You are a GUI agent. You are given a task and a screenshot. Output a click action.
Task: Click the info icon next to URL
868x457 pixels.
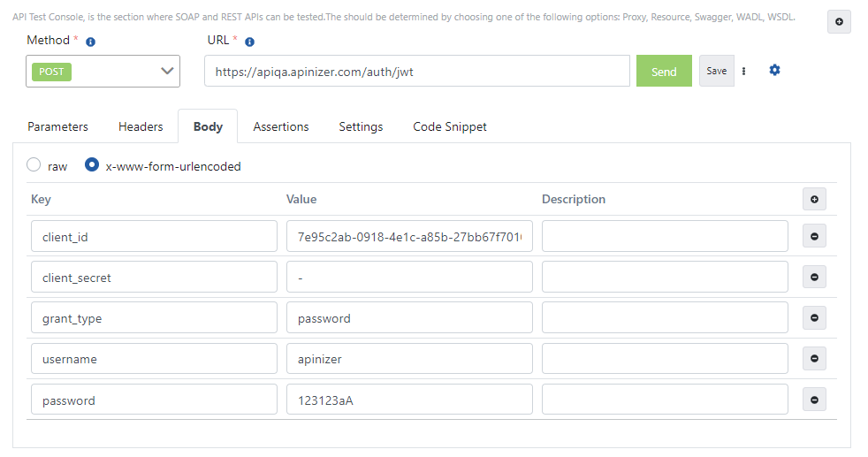249,42
